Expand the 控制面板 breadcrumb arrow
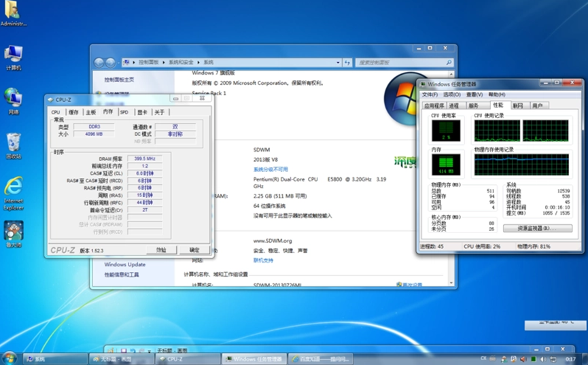This screenshot has height=365, width=588. [x=164, y=63]
